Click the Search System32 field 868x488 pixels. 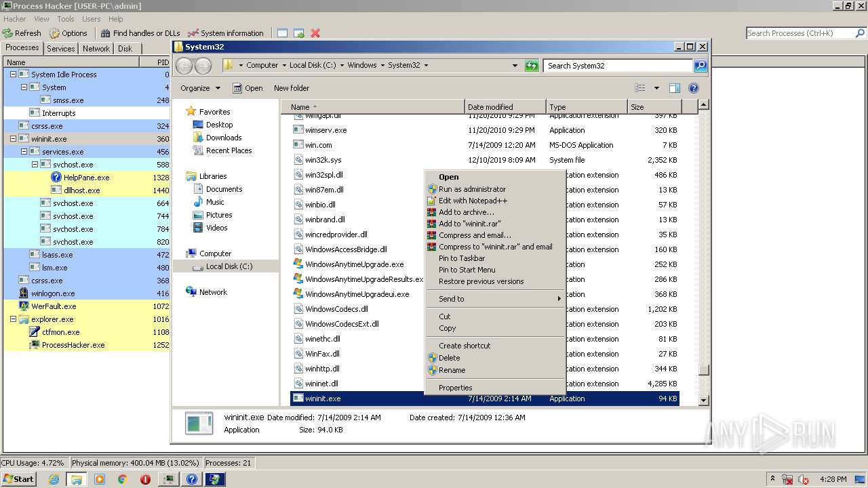618,66
